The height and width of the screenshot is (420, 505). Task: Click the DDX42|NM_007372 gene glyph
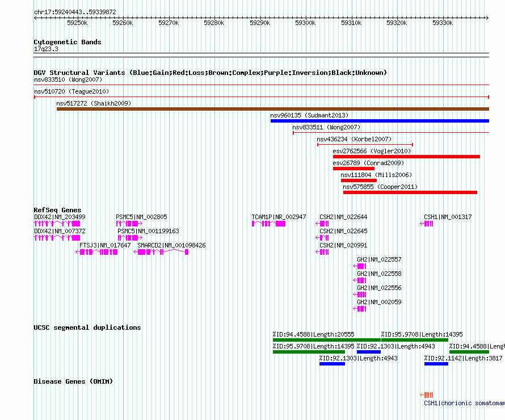pos(57,238)
